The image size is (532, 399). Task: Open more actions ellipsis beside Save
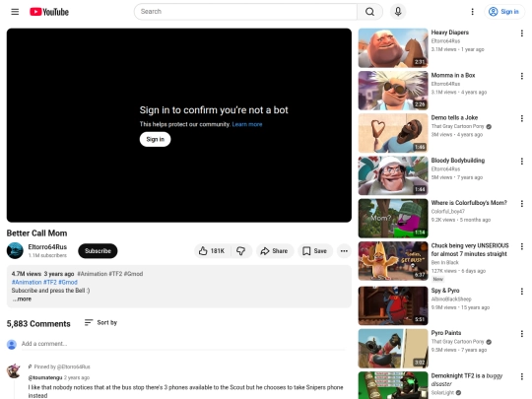[344, 251]
